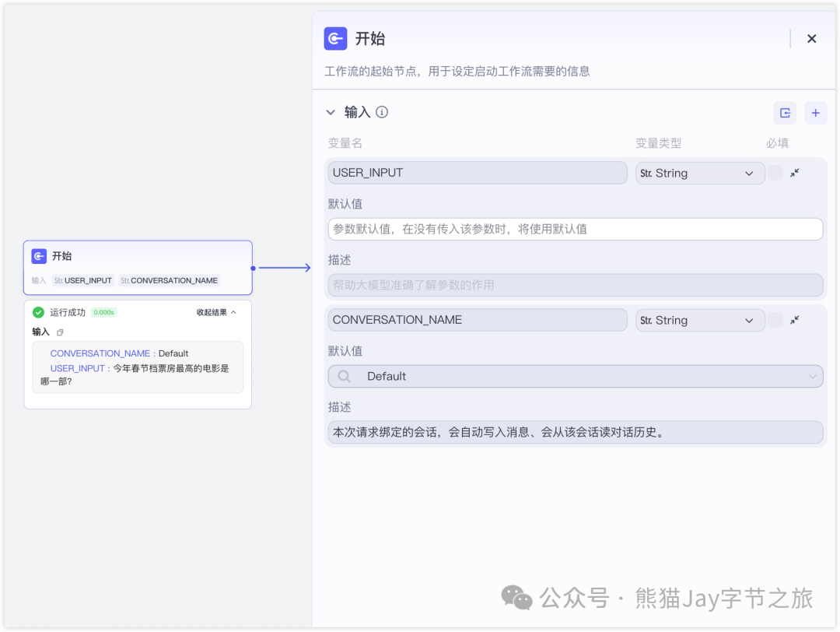This screenshot has height=632, width=840.
Task: Add a new input variable with the plus icon
Action: pos(815,113)
